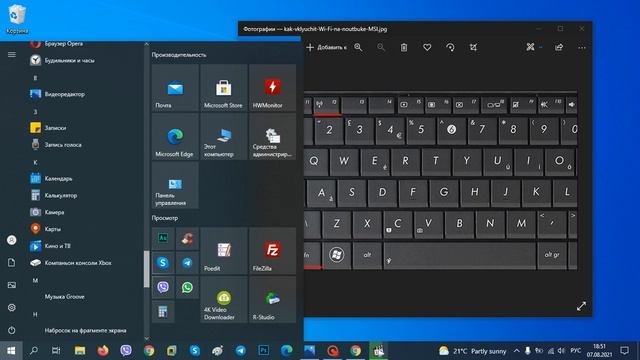
Task: Open the weather widget '21°C Partly sunny'
Action: coord(473,351)
